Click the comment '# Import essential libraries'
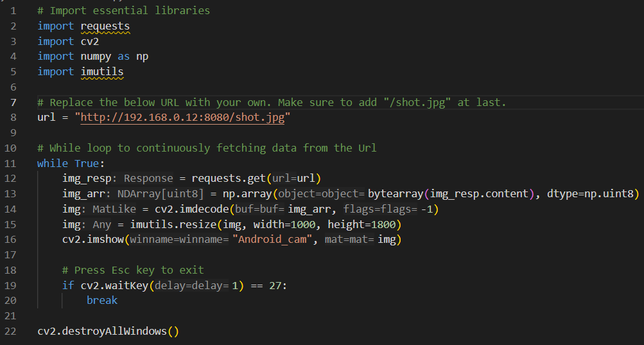644x345 pixels. tap(124, 11)
